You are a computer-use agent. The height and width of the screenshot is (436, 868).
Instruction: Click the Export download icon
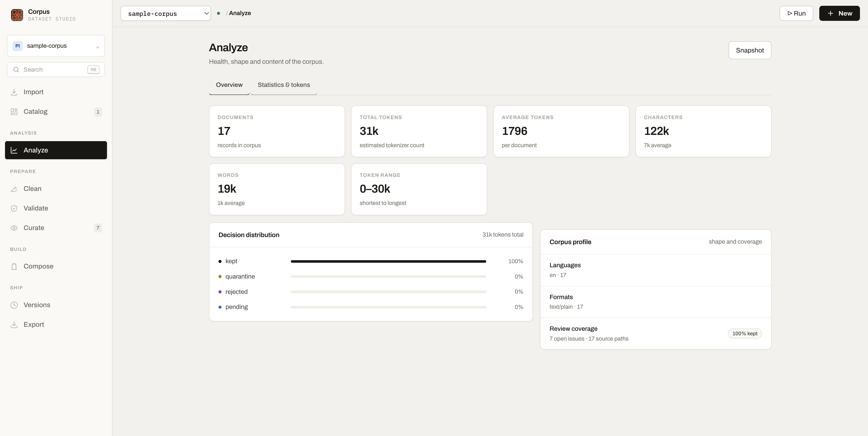click(14, 324)
